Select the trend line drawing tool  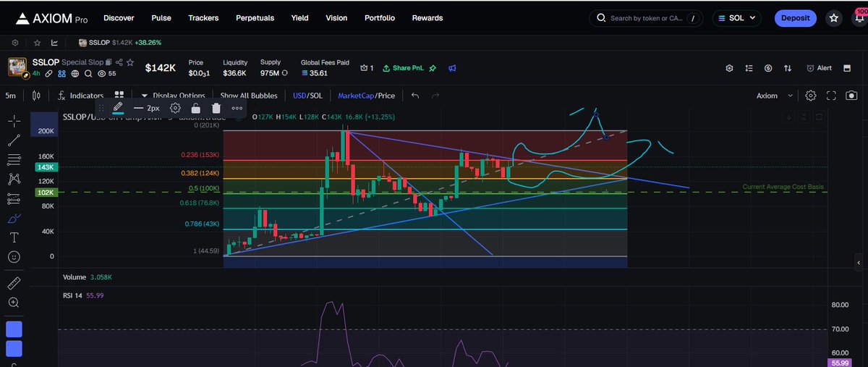click(14, 139)
